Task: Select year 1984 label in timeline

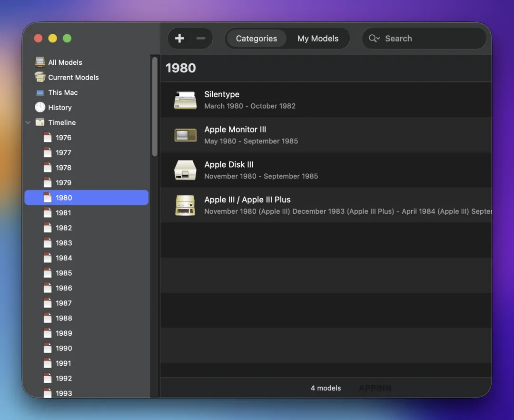Action: [x=64, y=258]
